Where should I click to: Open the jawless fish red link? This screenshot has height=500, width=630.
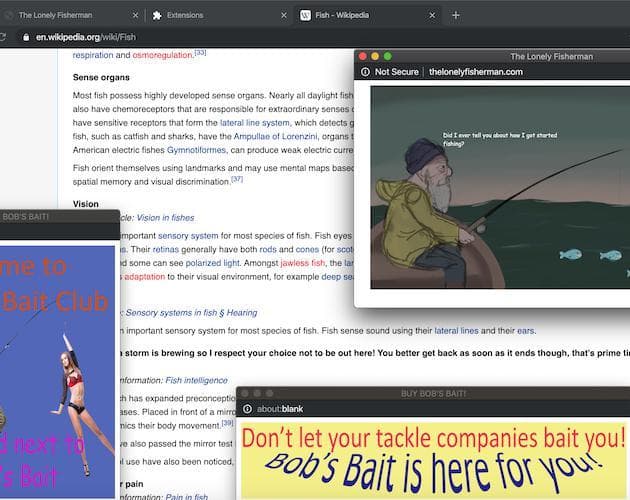(303, 263)
